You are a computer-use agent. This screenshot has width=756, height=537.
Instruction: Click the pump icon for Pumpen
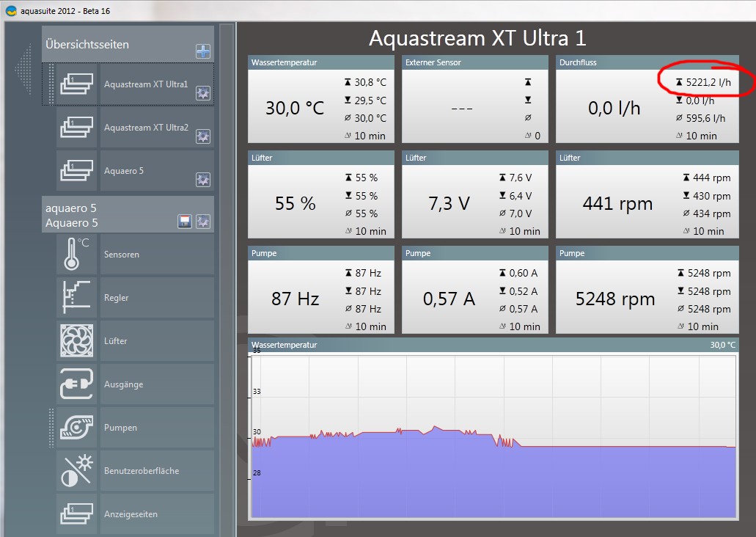click(77, 428)
